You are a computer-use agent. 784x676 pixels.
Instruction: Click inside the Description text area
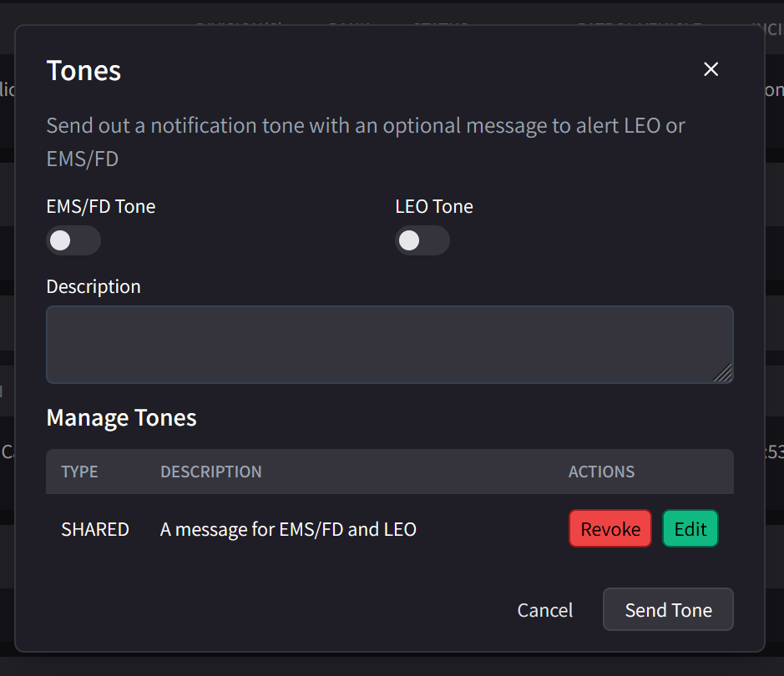click(389, 345)
